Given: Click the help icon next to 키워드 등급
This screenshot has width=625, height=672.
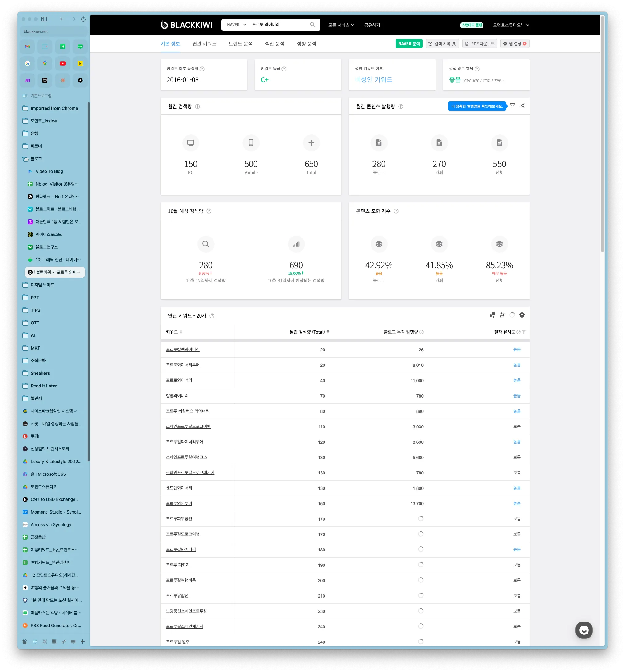Looking at the screenshot, I should [x=284, y=69].
